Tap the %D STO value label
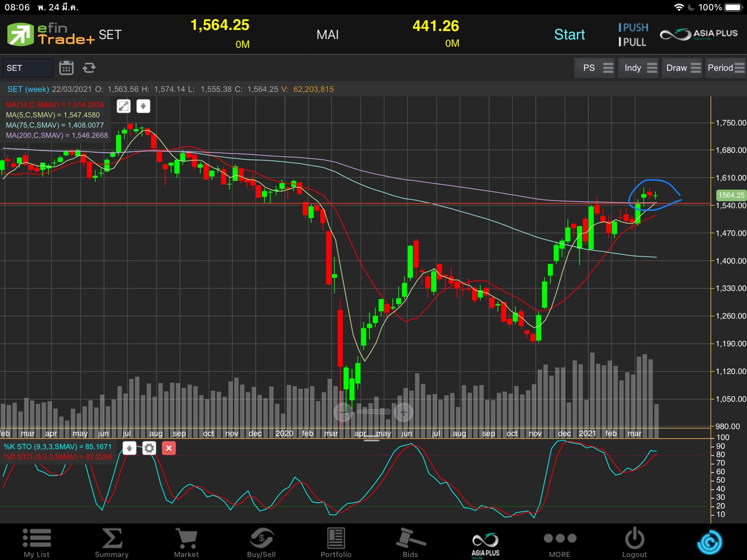Screen dimensions: 747x560 (x=58, y=457)
